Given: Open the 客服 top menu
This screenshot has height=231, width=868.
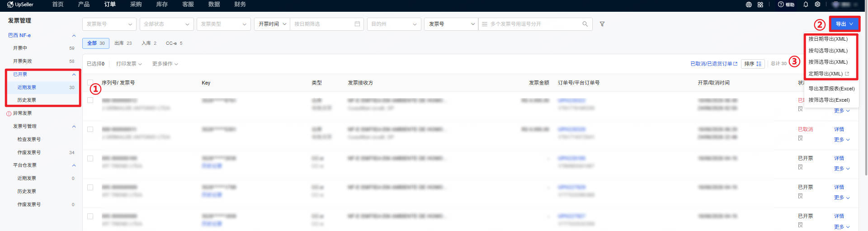Looking at the screenshot, I should click(188, 5).
